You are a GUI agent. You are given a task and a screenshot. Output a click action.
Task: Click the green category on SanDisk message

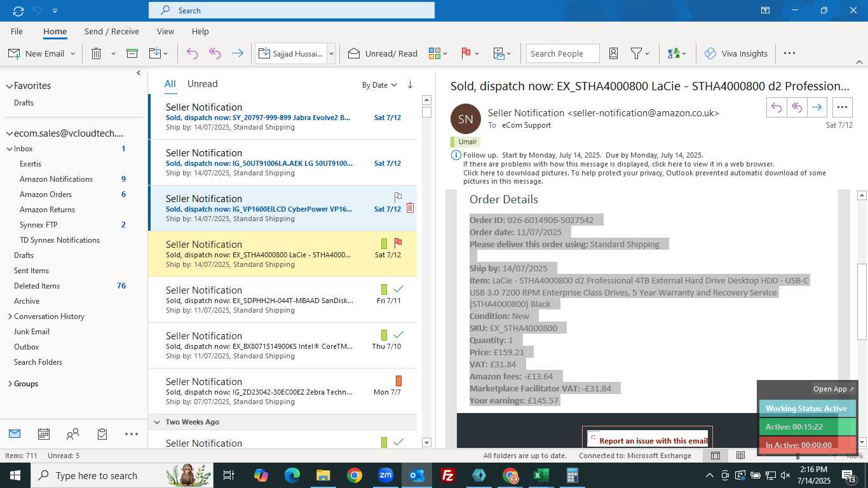(x=384, y=289)
